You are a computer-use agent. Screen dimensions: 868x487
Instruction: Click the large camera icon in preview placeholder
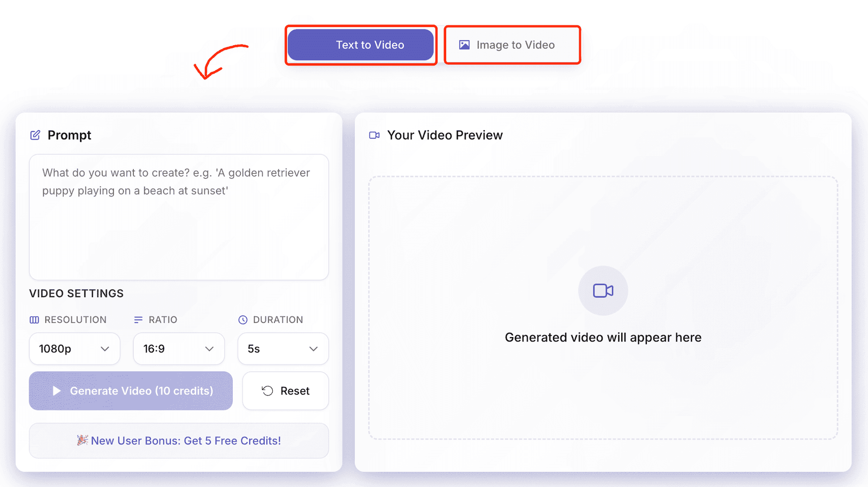603,290
